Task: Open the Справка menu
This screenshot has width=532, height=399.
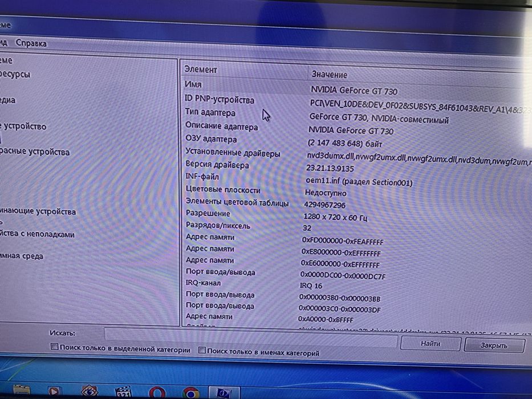Action: click(x=31, y=43)
